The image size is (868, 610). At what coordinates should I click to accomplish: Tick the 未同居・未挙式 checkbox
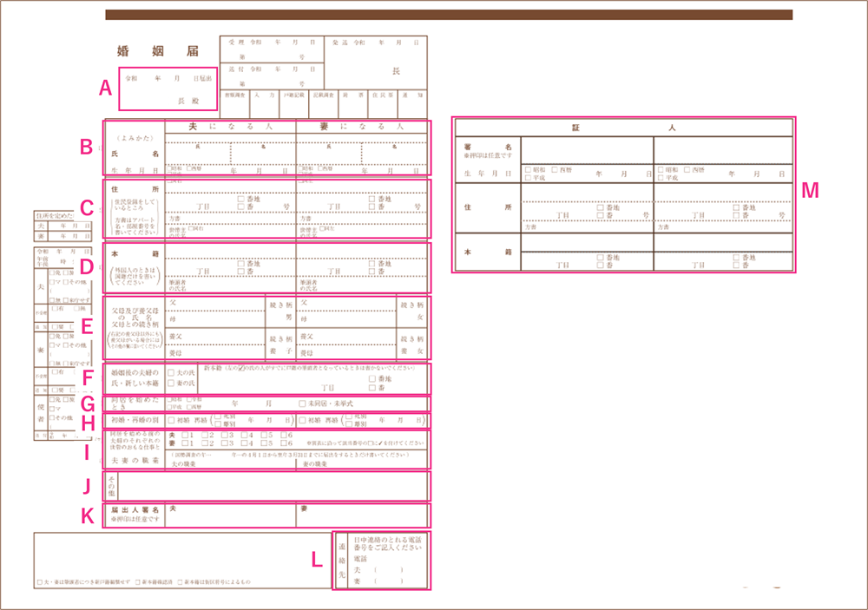[x=302, y=404]
